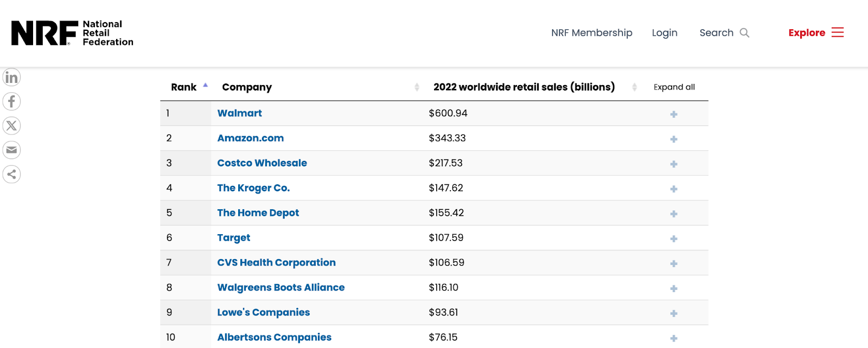Open the Target company link

tap(234, 238)
